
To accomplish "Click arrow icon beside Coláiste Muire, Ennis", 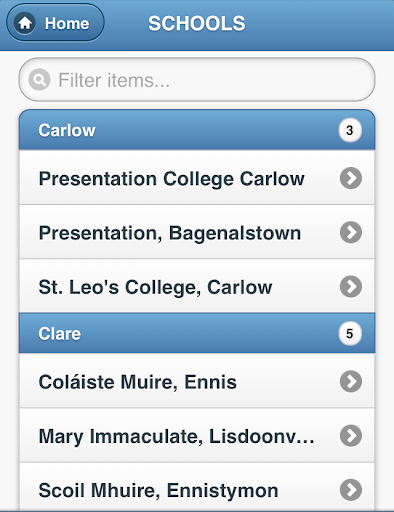I will pyautogui.click(x=351, y=381).
